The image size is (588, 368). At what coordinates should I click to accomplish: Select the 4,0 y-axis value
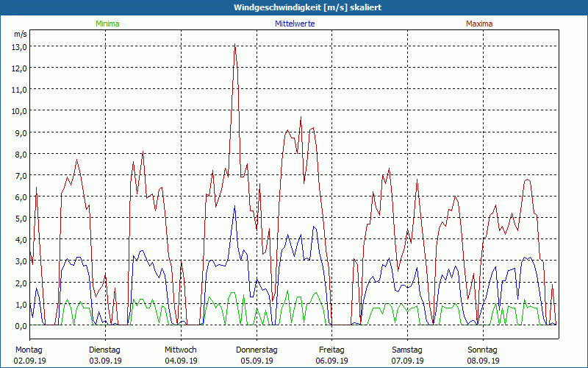coord(22,240)
